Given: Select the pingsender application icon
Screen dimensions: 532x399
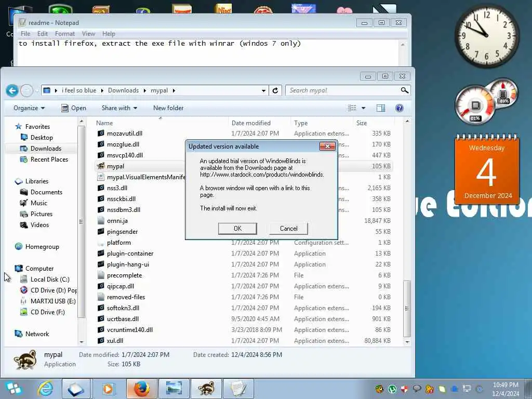Looking at the screenshot, I should [x=101, y=231].
